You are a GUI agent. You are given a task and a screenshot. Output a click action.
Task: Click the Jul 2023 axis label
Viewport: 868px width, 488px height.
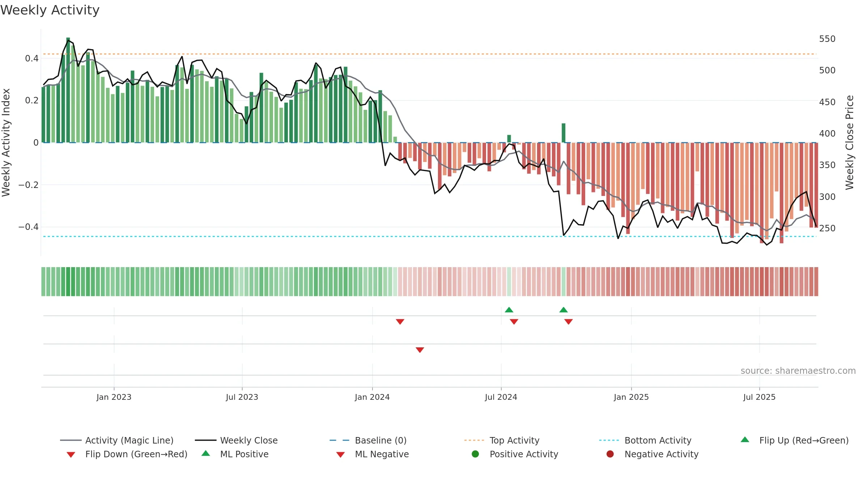(x=242, y=397)
